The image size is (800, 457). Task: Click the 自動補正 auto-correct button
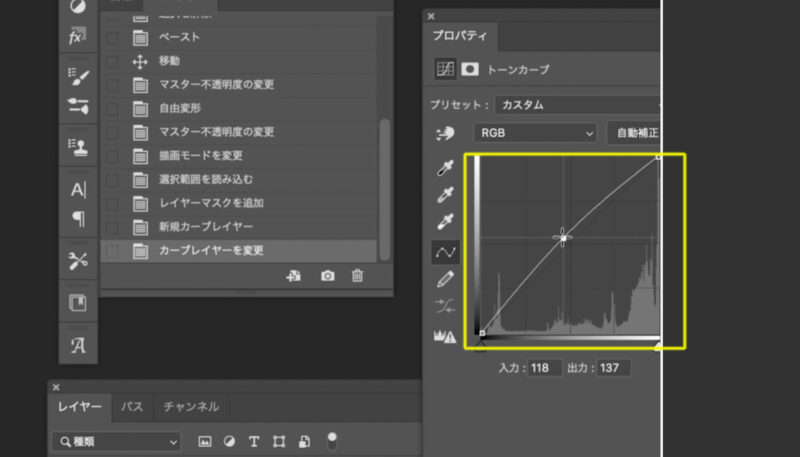(634, 133)
